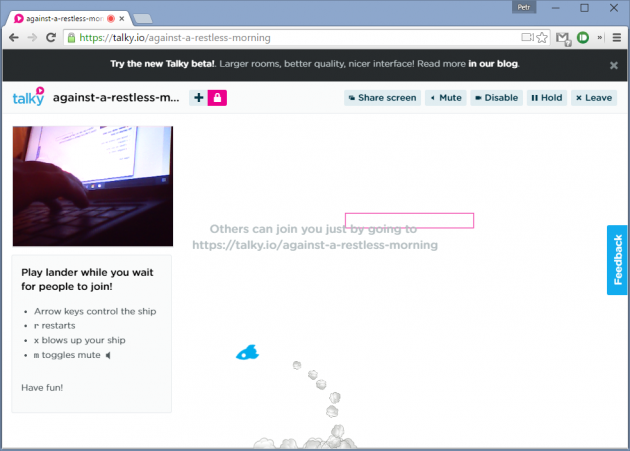This screenshot has width=630, height=451.
Task: Click the plus icon beside room name
Action: [197, 97]
